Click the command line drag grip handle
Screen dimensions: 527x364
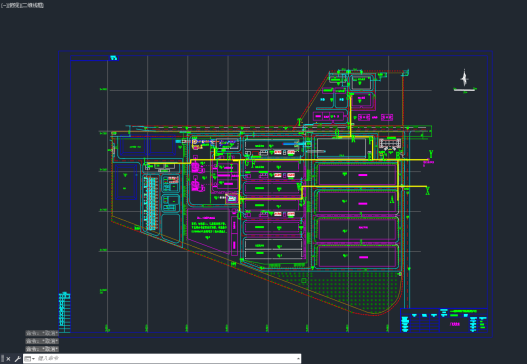pyautogui.click(x=2, y=359)
